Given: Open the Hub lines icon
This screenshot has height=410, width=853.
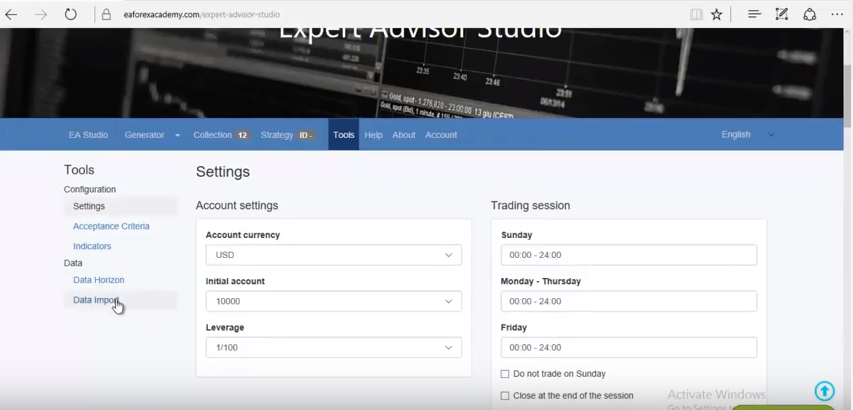Looking at the screenshot, I should (754, 15).
